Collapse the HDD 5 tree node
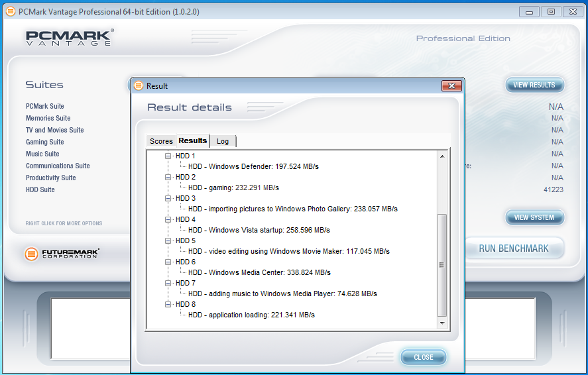Viewport: 588px width, 375px height. tap(168, 241)
